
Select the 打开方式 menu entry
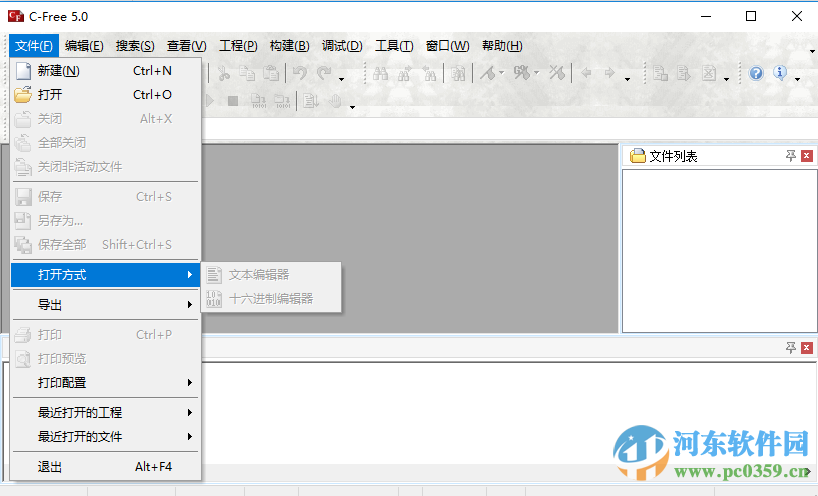105,275
